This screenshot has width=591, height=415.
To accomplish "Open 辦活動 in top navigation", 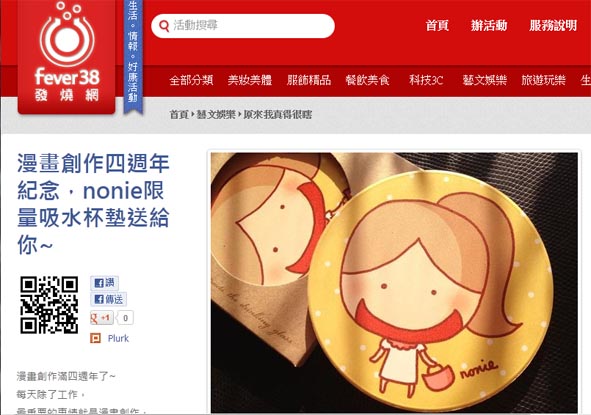I will coord(489,25).
